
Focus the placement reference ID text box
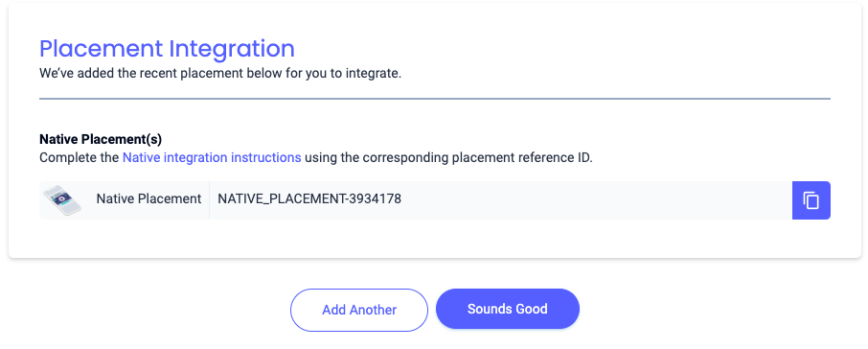(x=500, y=200)
